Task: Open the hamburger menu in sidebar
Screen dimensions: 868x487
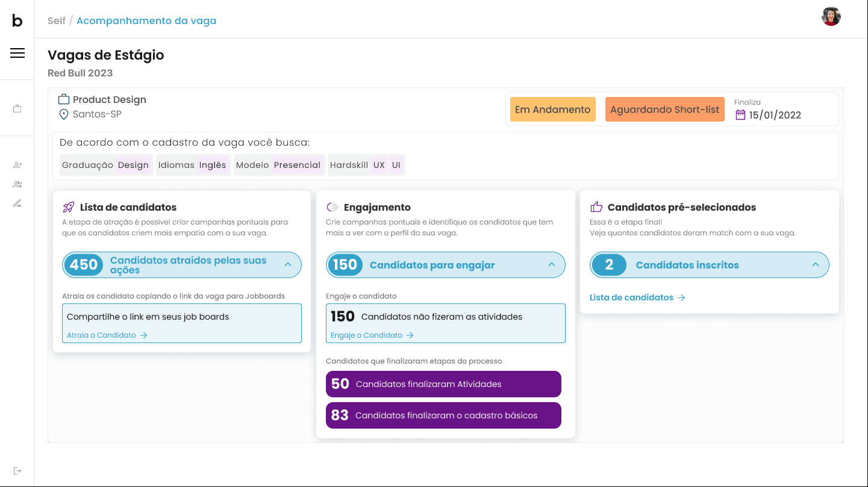Action: click(17, 53)
